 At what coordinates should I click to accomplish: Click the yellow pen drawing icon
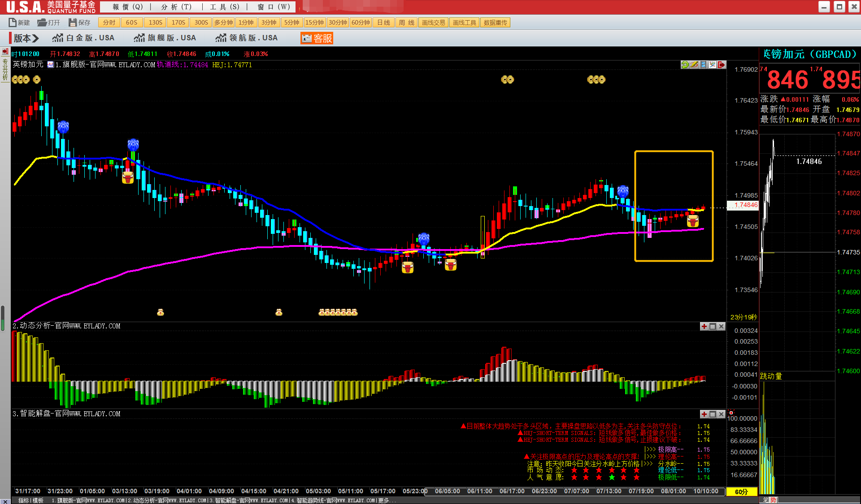click(x=694, y=65)
